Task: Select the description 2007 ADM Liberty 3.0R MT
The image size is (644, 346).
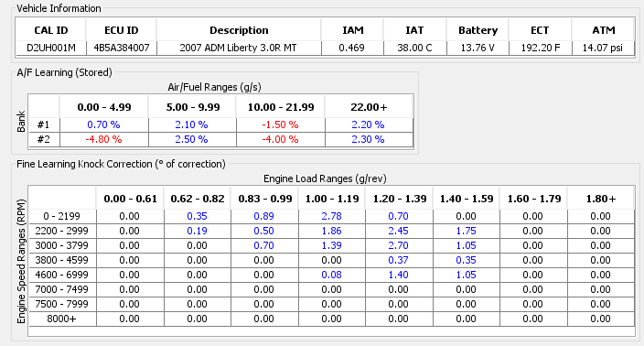Action: coord(239,48)
